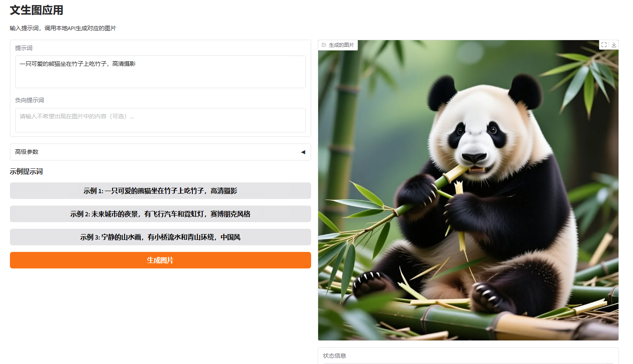The image size is (633, 364).
Task: Focus the 提示词 text input box
Action: tap(160, 72)
